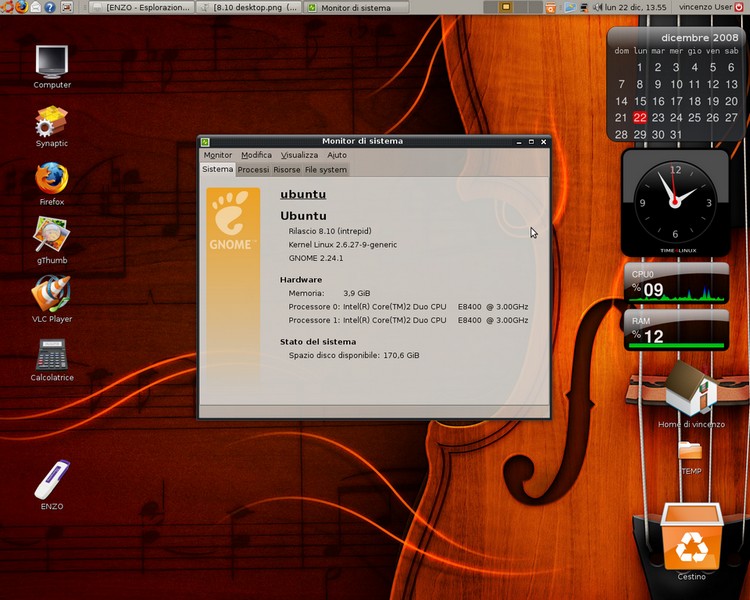The width and height of the screenshot is (750, 600).
Task: Click the picture applet icon in system tray
Action: click(x=570, y=7)
